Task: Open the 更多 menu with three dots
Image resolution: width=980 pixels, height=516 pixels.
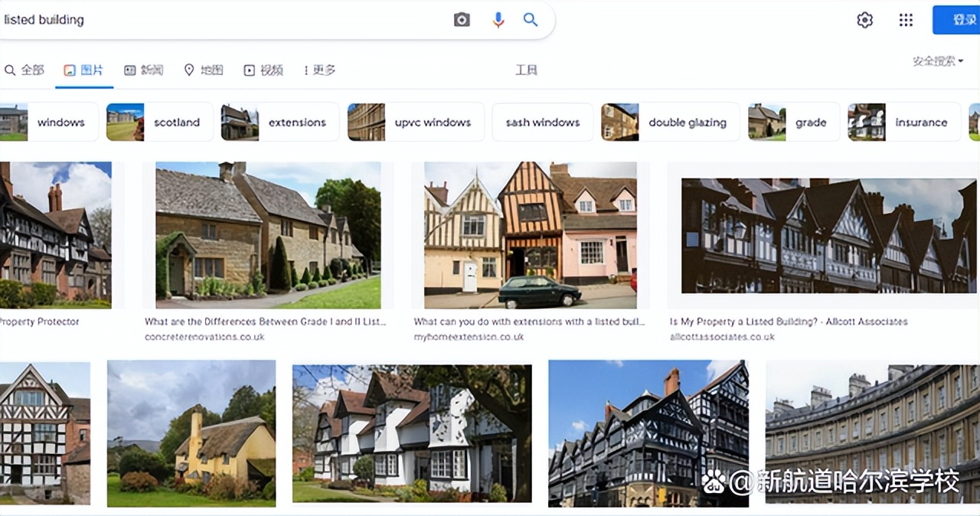Action: pos(319,70)
